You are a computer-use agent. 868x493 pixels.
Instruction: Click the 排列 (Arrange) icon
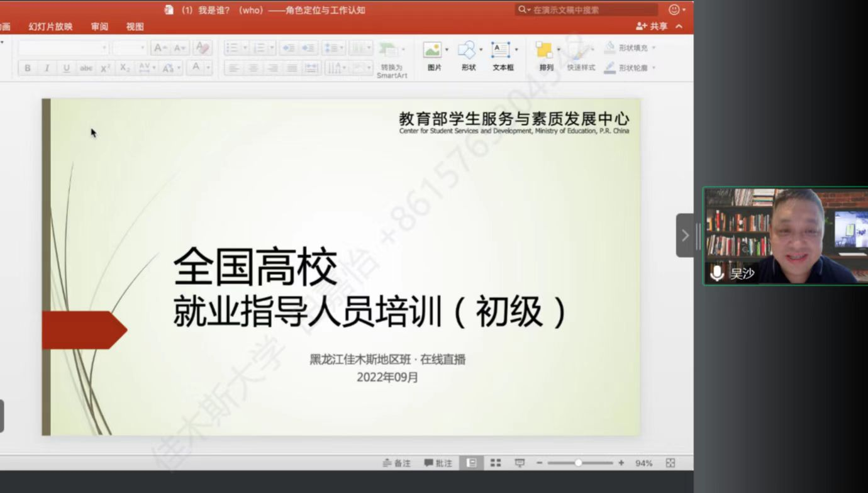544,50
